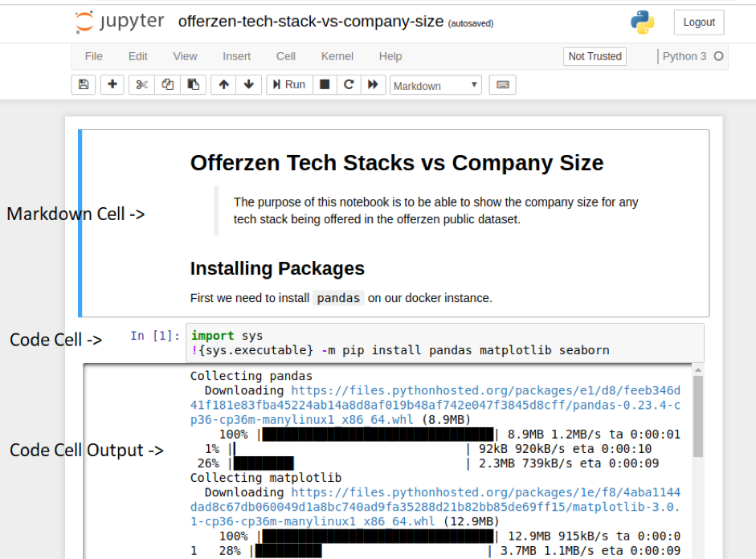Save and checkpoint the notebook
The width and height of the screenshot is (756, 559).
tap(84, 85)
